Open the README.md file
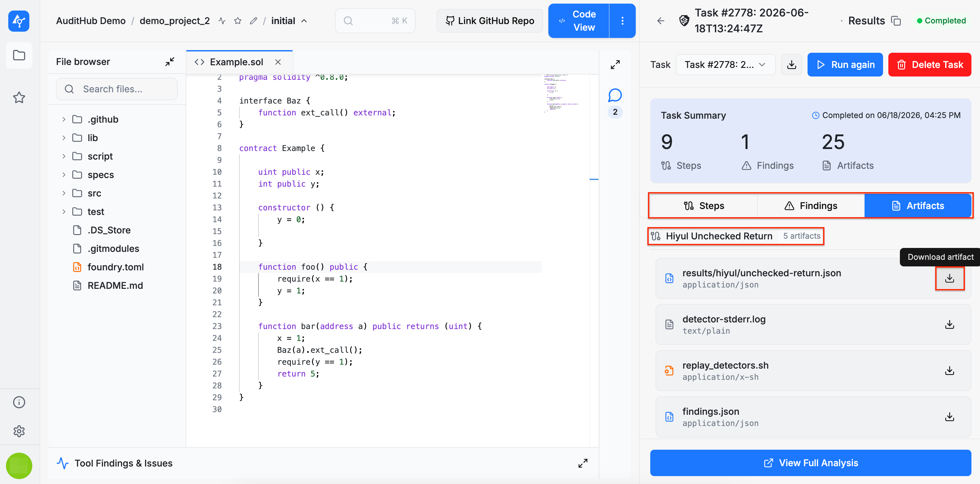The image size is (980, 484). pyautogui.click(x=108, y=286)
